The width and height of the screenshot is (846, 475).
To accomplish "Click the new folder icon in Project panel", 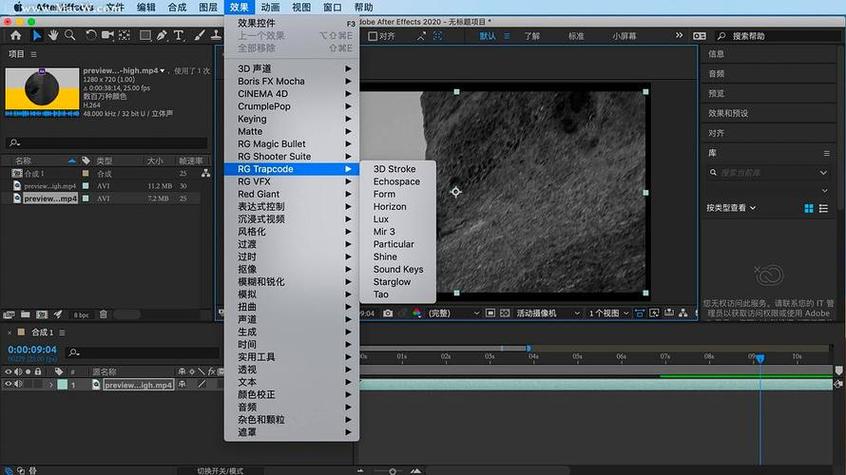I will coord(25,314).
